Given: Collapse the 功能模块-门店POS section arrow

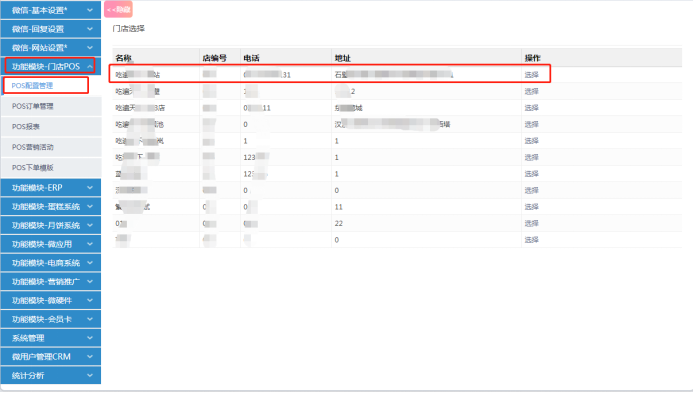Looking at the screenshot, I should click(x=90, y=66).
